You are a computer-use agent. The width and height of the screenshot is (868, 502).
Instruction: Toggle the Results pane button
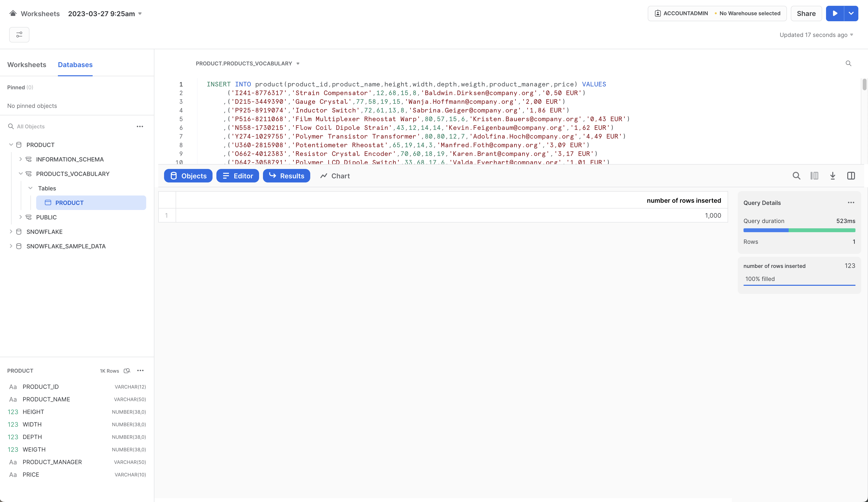tap(286, 176)
